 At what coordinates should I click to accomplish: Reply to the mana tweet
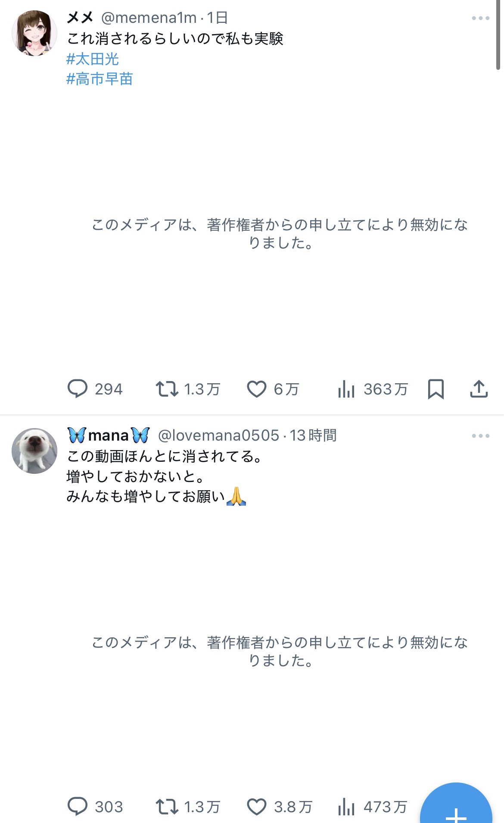tap(78, 807)
